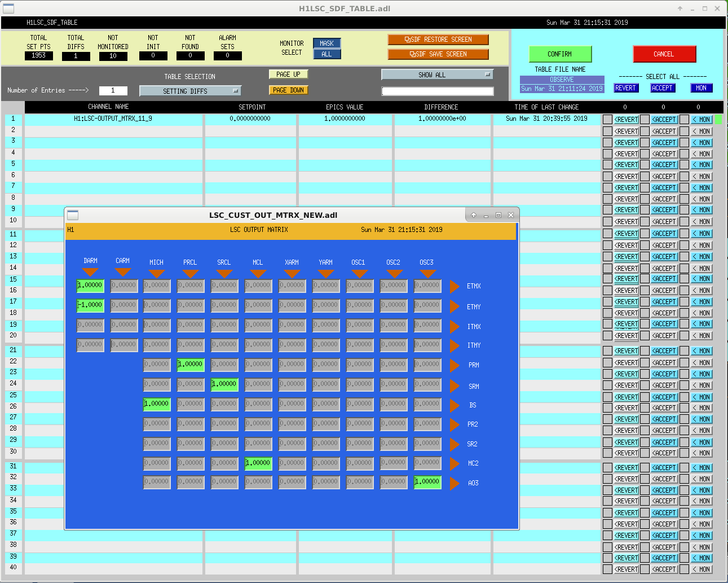The height and width of the screenshot is (583, 728).
Task: Click the Total Set Pts value 1953
Action: click(x=39, y=56)
